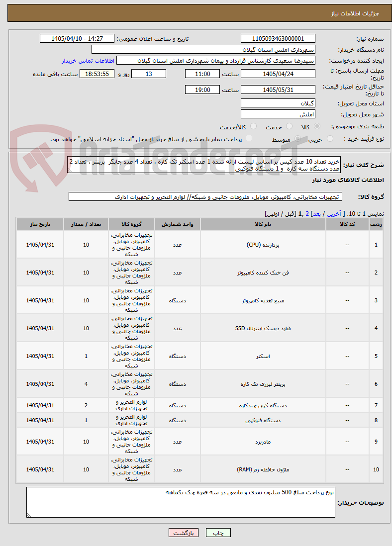
Task: Click the response deadline date 1405/04/24
Action: (278, 74)
